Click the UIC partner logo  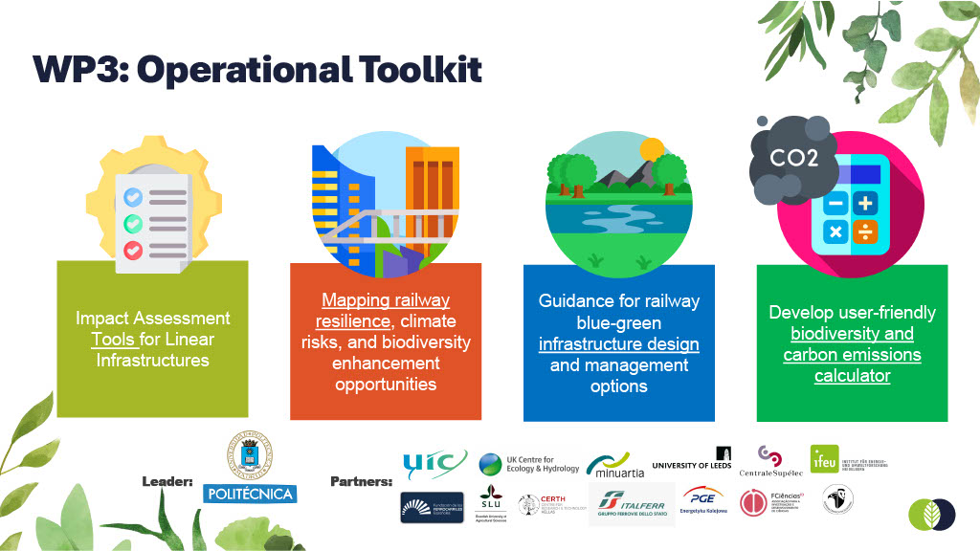pyautogui.click(x=435, y=464)
